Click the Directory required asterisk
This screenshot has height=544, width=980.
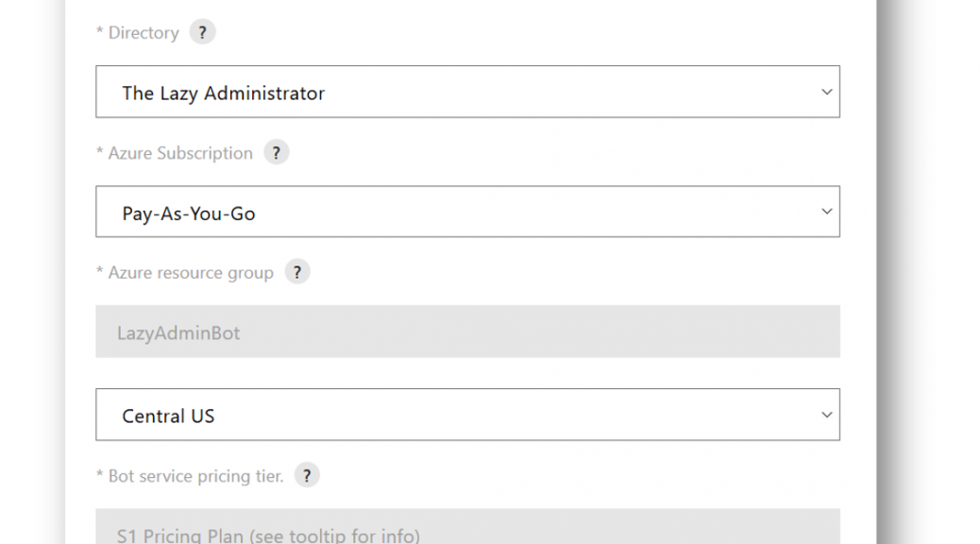coord(99,30)
